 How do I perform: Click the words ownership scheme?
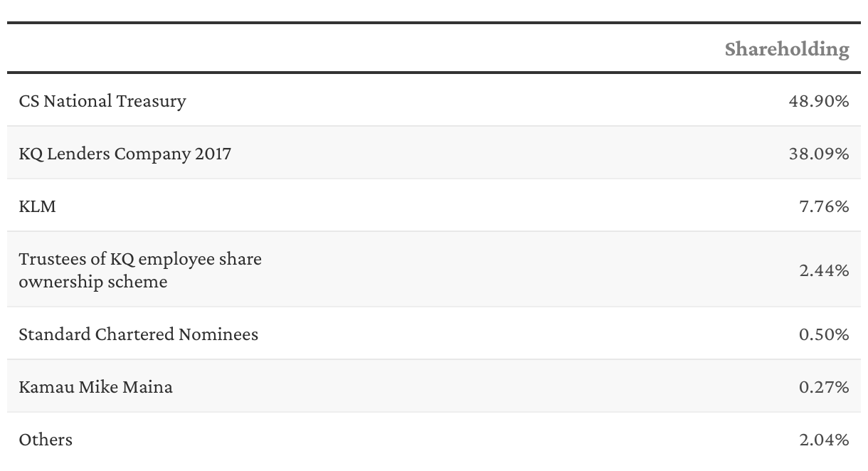(93, 282)
